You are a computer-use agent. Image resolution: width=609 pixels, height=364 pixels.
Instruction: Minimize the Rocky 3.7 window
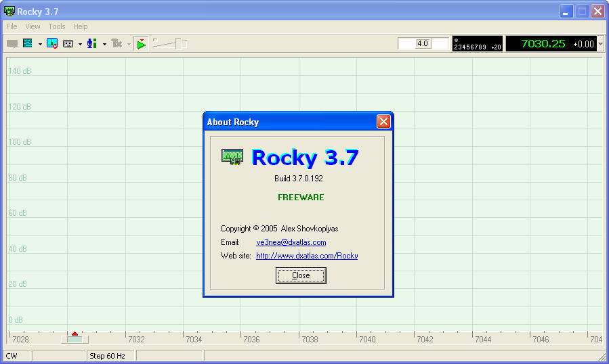566,12
